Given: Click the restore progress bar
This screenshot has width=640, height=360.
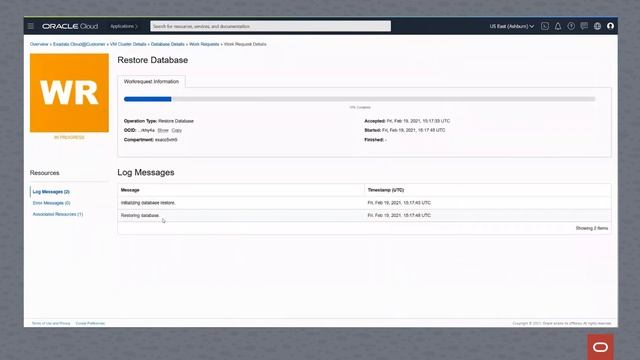Looking at the screenshot, I should pos(360,99).
